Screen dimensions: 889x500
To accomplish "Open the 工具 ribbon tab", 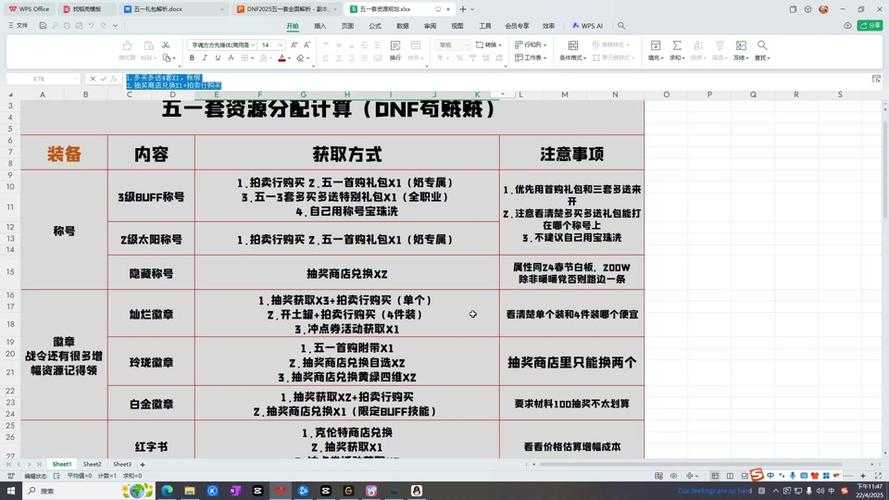I will tap(485, 26).
